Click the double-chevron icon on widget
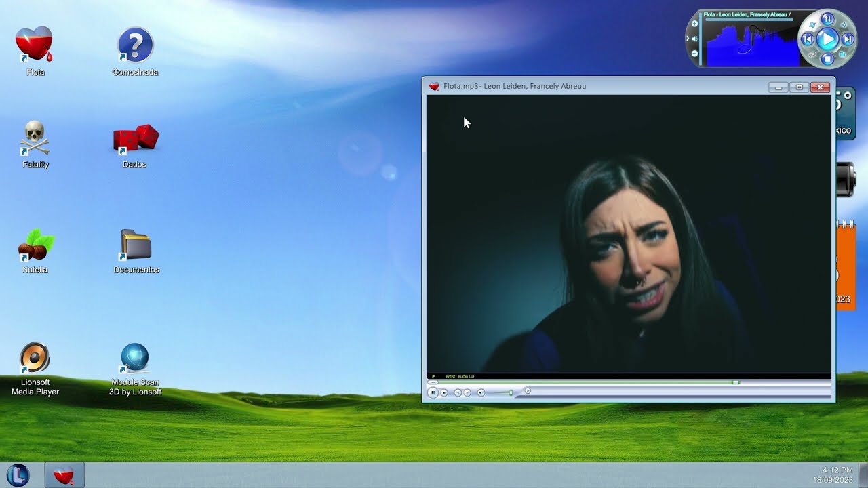The image size is (868, 488). click(x=844, y=24)
